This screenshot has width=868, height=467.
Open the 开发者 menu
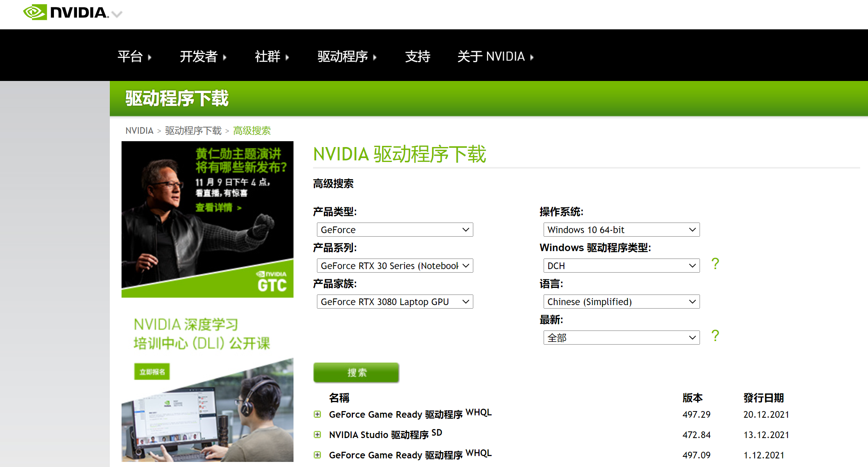pos(203,56)
